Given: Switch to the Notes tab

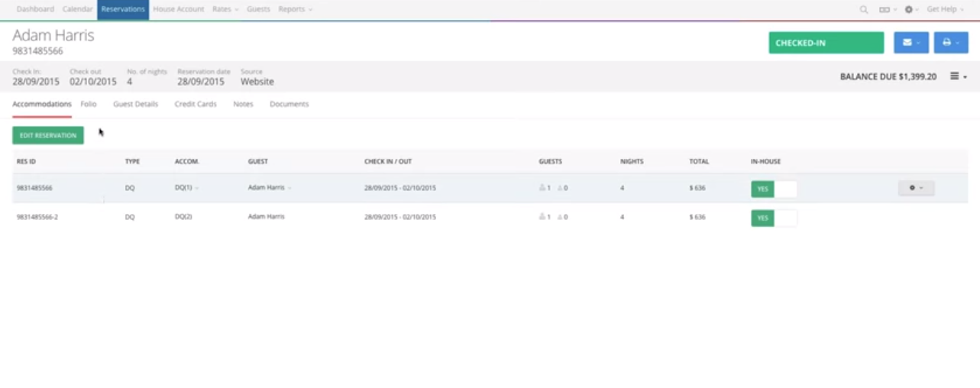Looking at the screenshot, I should click(243, 104).
